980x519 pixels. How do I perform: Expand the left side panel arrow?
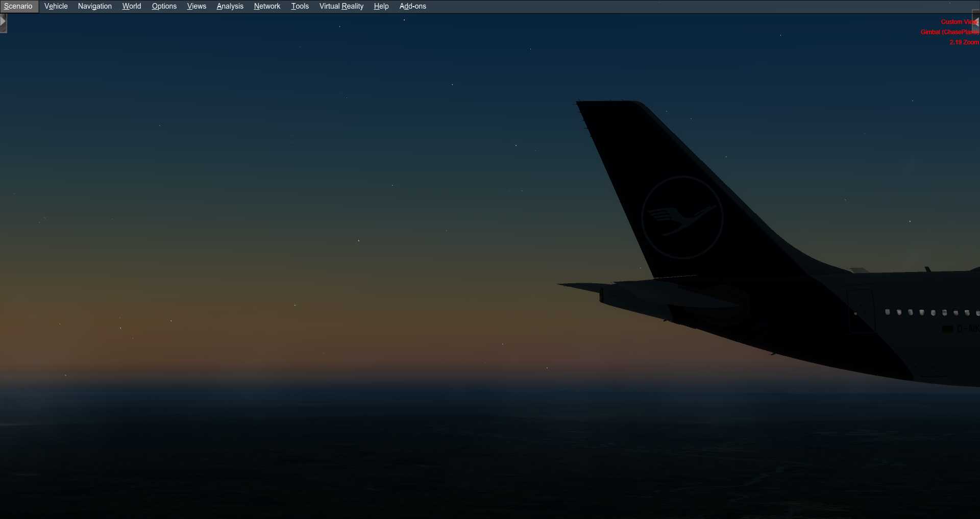click(x=3, y=22)
